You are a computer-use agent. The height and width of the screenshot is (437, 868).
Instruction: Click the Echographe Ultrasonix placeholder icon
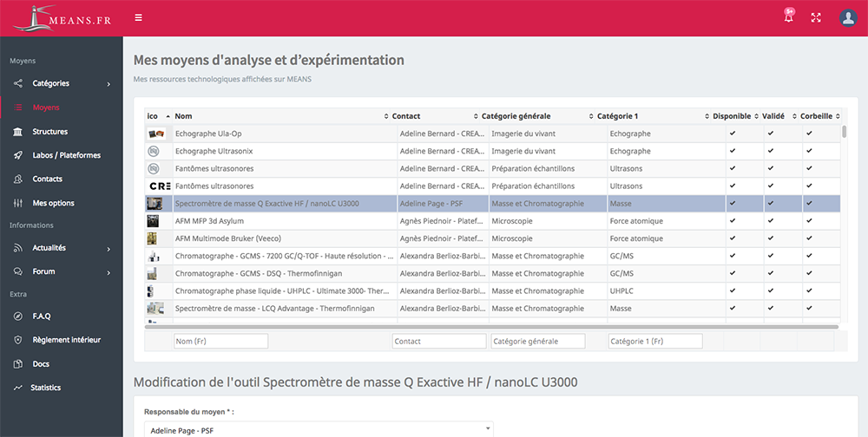[x=154, y=151]
